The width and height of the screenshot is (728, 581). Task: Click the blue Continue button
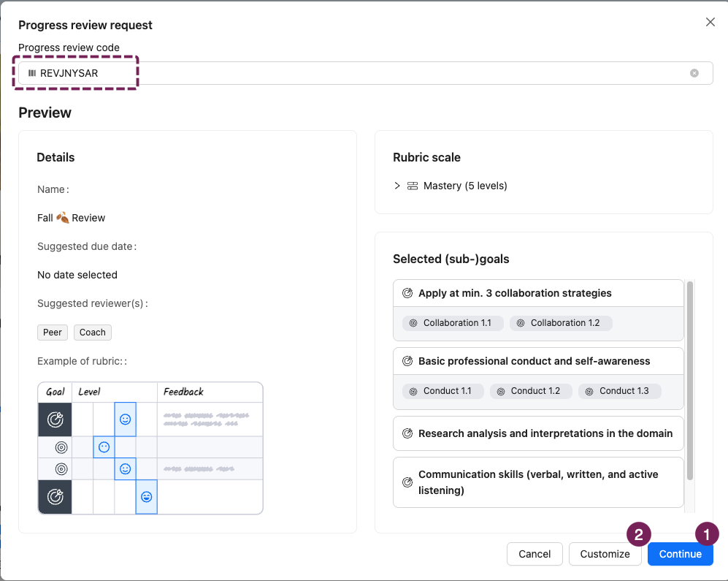point(681,554)
